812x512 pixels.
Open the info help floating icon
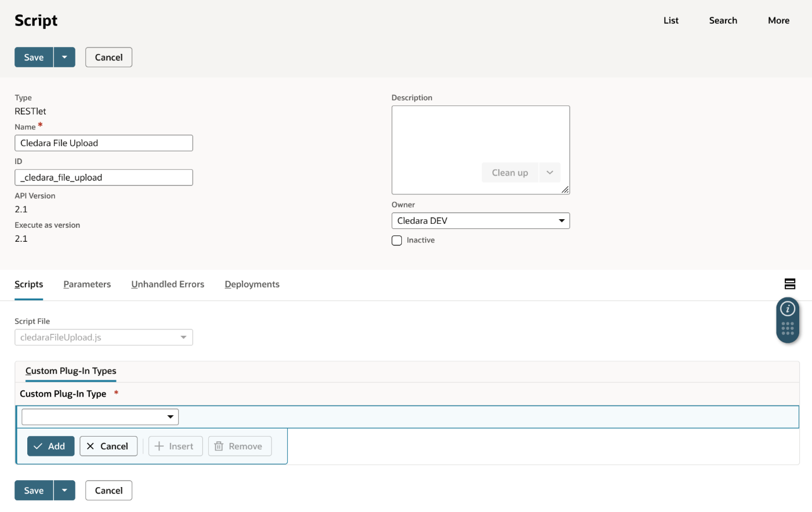[788, 309]
